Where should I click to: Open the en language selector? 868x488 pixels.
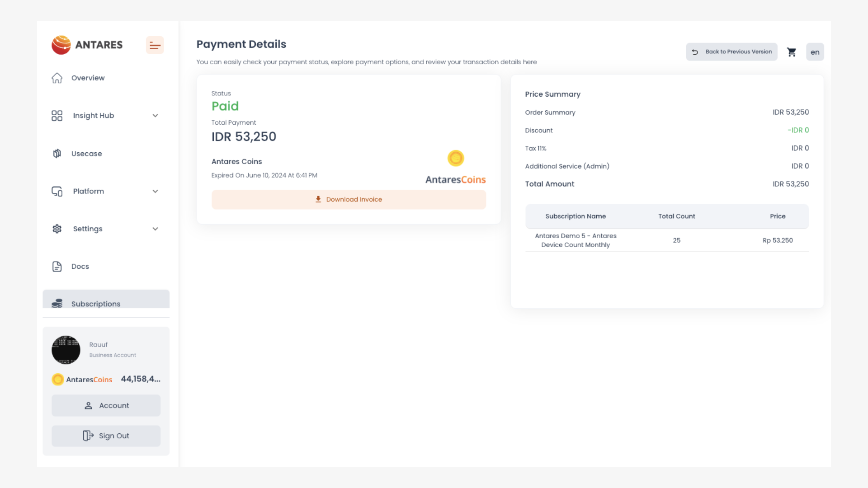815,52
